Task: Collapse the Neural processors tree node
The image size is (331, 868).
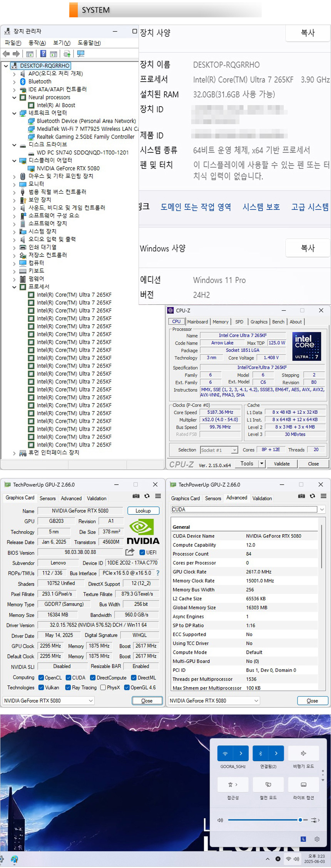Action: [14, 98]
